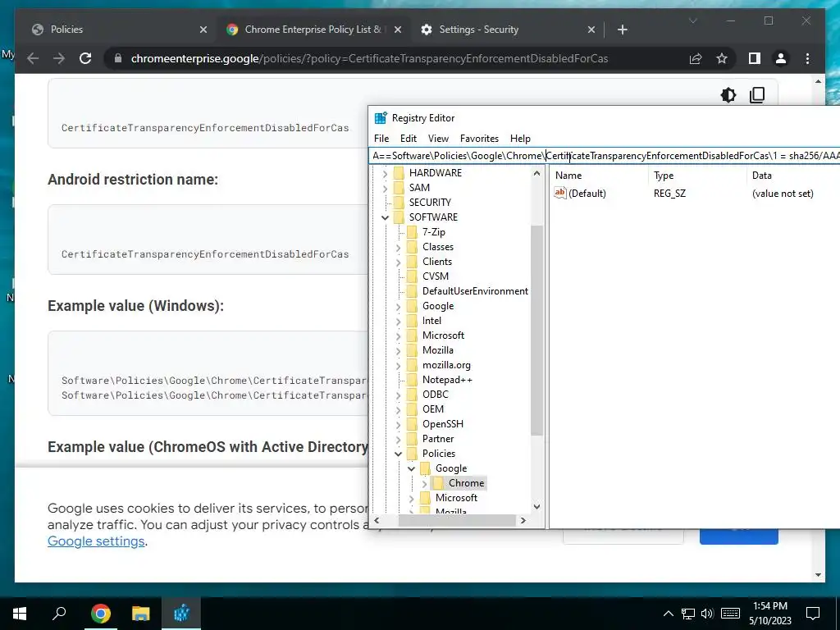Copy code block with copy icon
This screenshot has width=840, height=630.
click(x=757, y=95)
